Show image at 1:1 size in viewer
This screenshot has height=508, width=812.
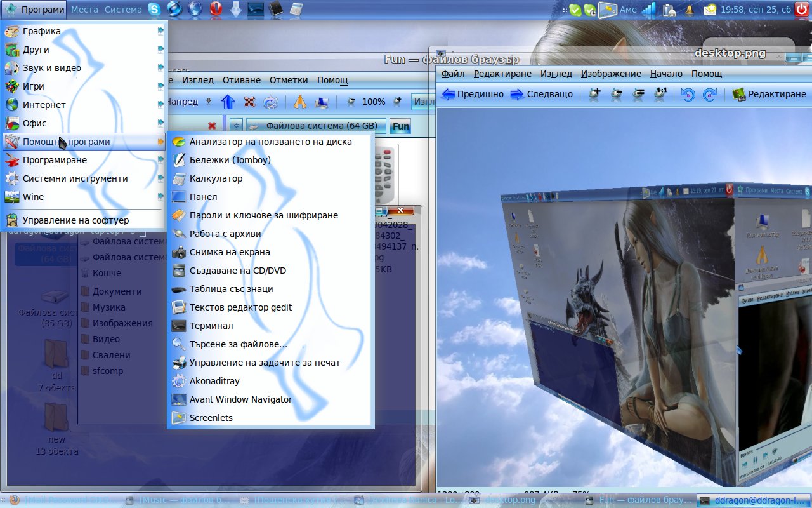pos(660,94)
